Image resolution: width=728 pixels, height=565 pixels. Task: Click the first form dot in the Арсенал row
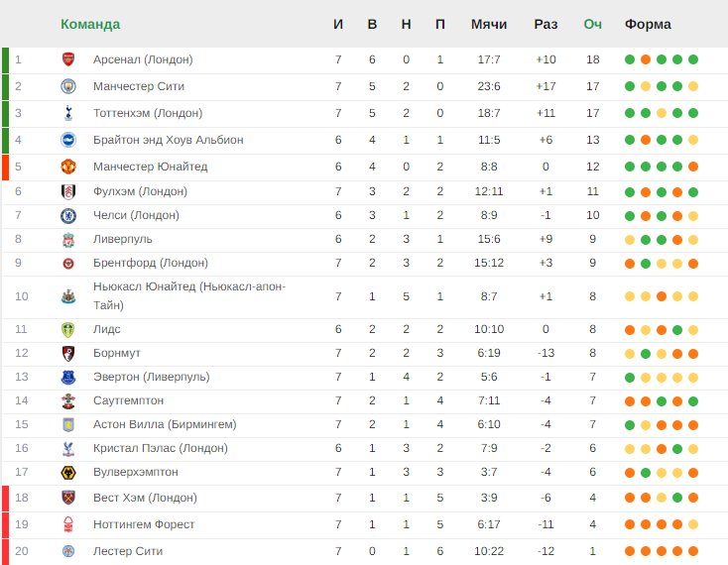[x=630, y=59]
